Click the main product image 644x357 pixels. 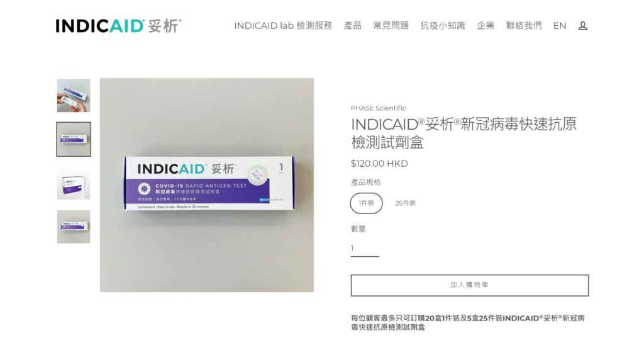pyautogui.click(x=206, y=185)
